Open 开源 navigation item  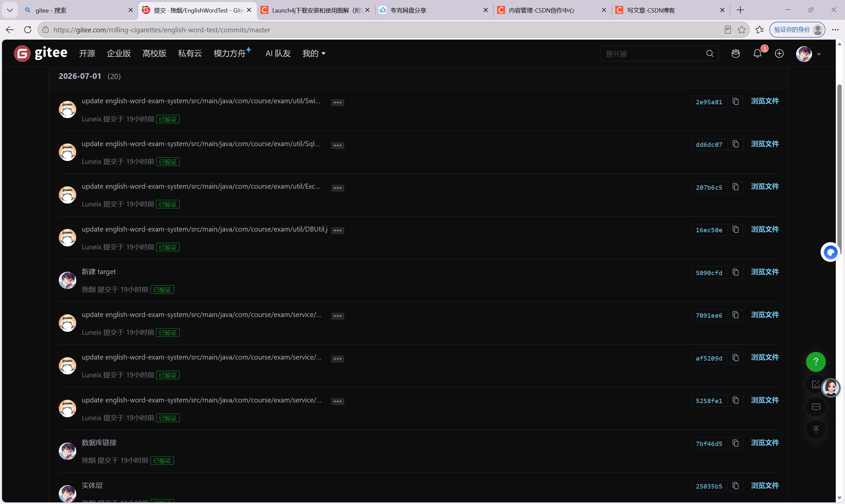tap(87, 53)
